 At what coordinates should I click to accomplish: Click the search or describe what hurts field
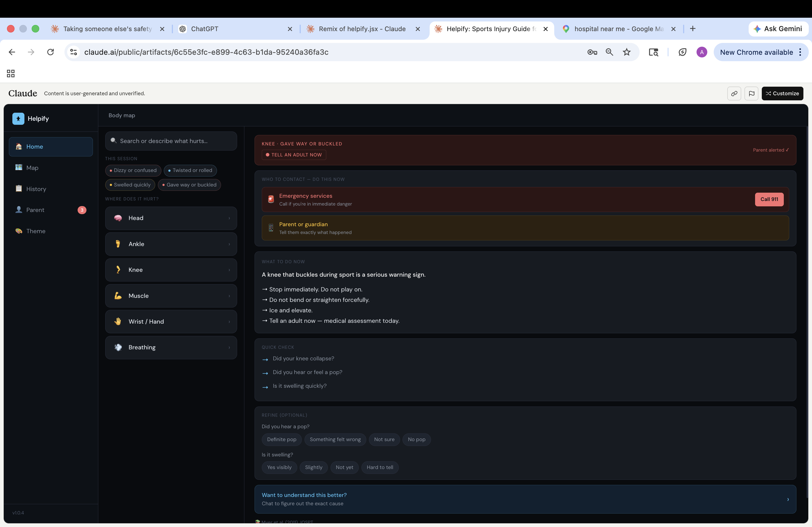(171, 141)
